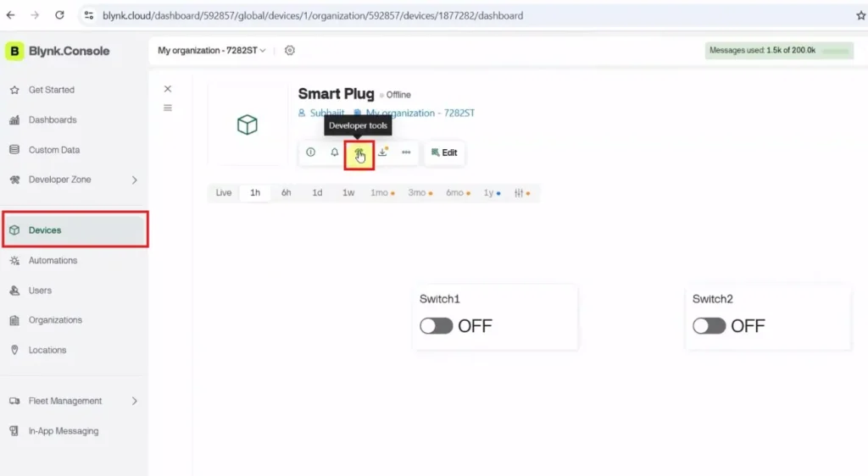Select Fleet Management sidebar item
This screenshot has width=868, height=476.
(64, 401)
